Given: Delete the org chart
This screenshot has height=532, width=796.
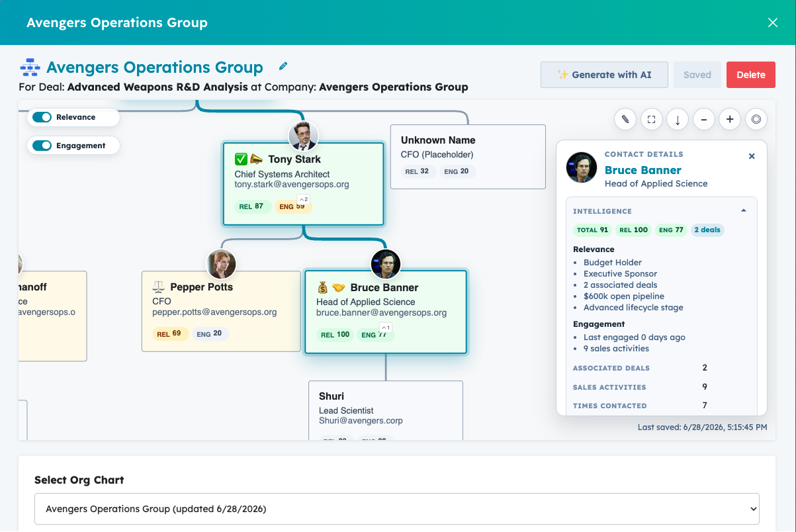Looking at the screenshot, I should click(751, 75).
